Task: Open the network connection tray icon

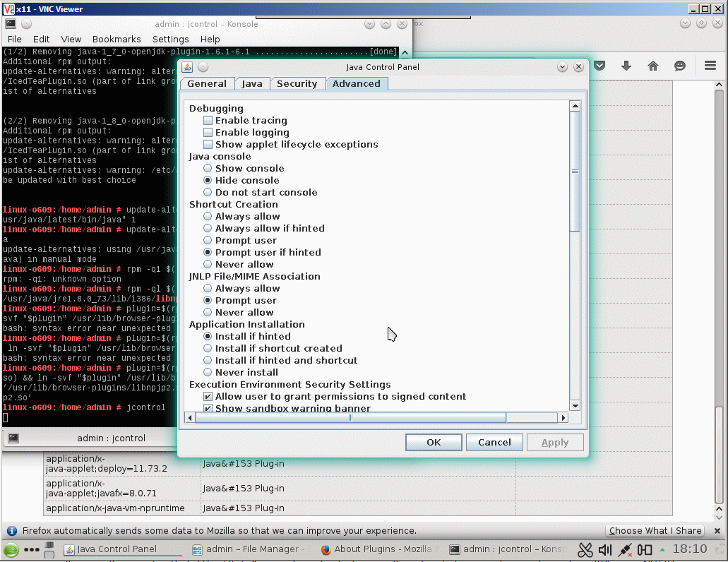Action: pos(624,550)
